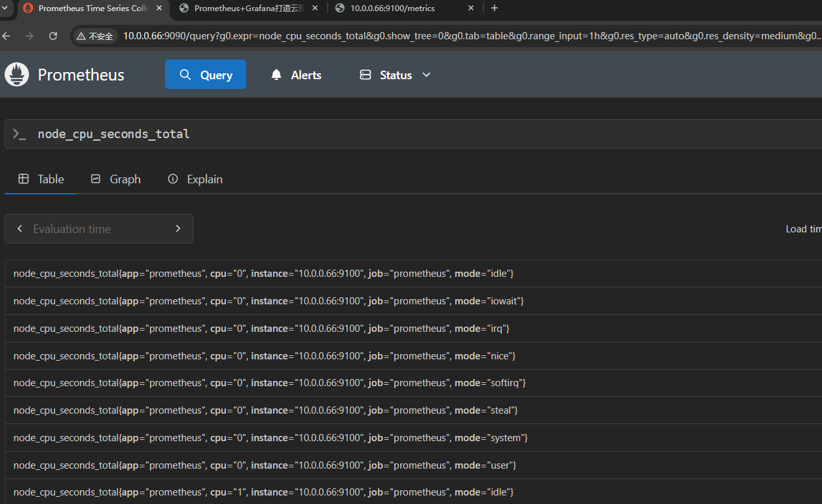Switch to the Graph view tab
The width and height of the screenshot is (822, 504).
click(x=116, y=179)
